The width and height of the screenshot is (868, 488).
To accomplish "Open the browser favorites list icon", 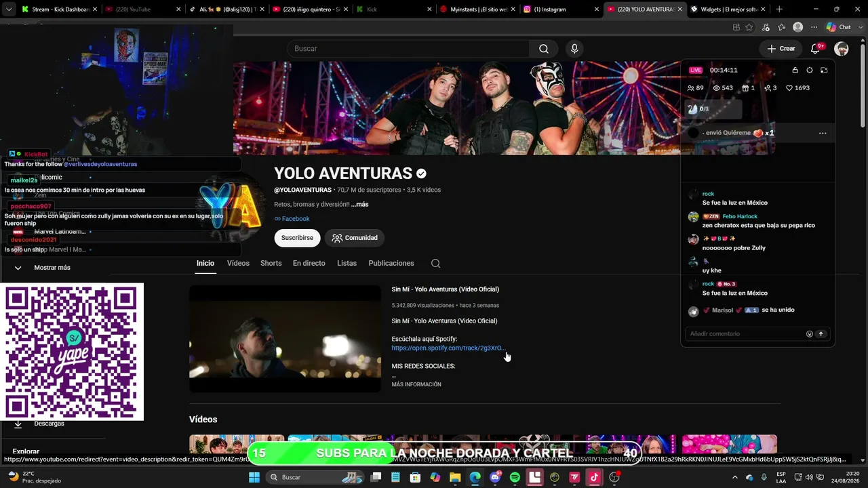I will (782, 27).
